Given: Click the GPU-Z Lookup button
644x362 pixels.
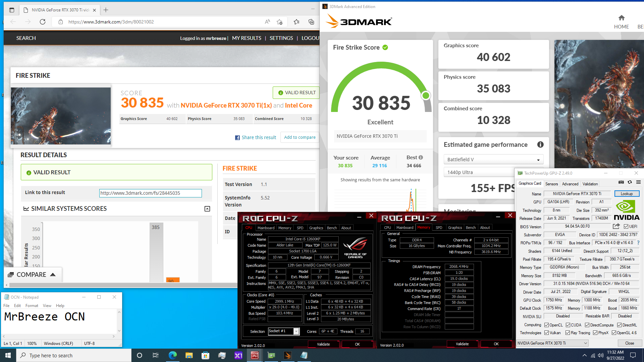Looking at the screenshot, I should point(627,194).
